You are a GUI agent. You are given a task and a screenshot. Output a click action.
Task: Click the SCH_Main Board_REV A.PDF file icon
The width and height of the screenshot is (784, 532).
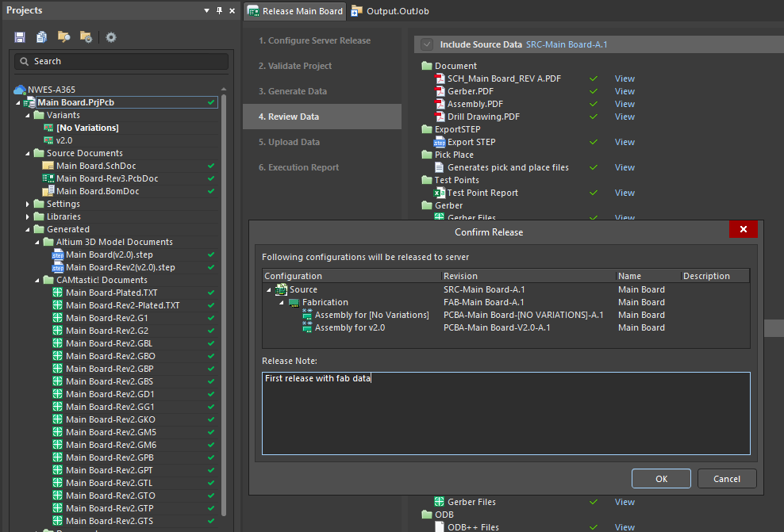(440, 78)
